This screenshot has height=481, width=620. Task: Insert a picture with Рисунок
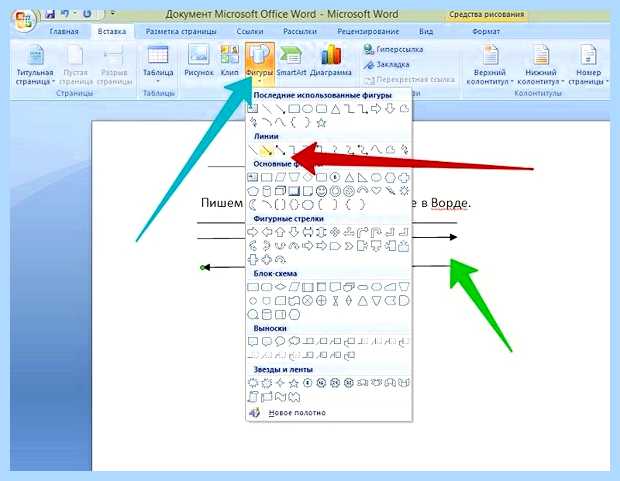[199, 60]
